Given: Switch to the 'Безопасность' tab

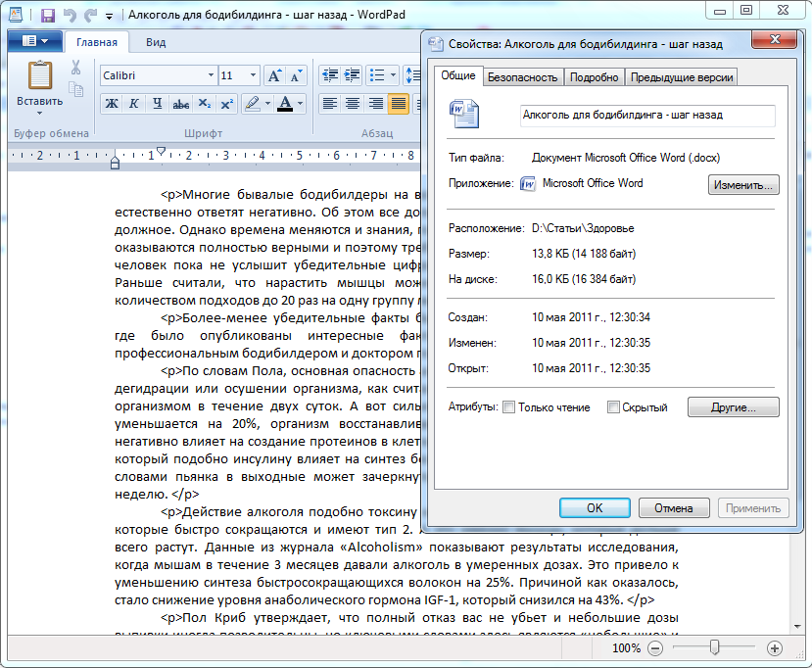Looking at the screenshot, I should [x=523, y=77].
